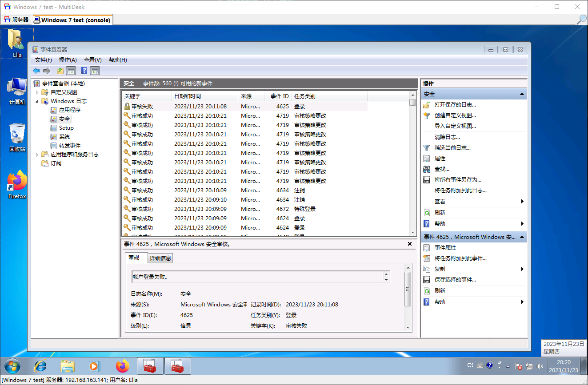
Task: Click 清除日志 action
Action: [x=447, y=137]
